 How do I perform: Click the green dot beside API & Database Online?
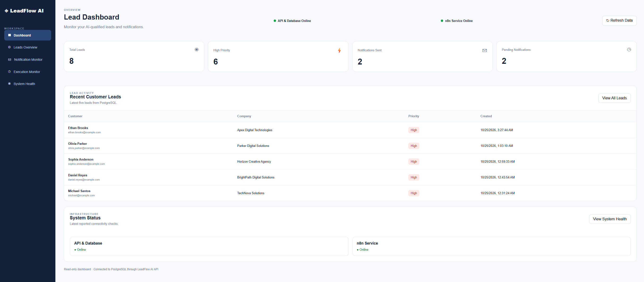(275, 21)
